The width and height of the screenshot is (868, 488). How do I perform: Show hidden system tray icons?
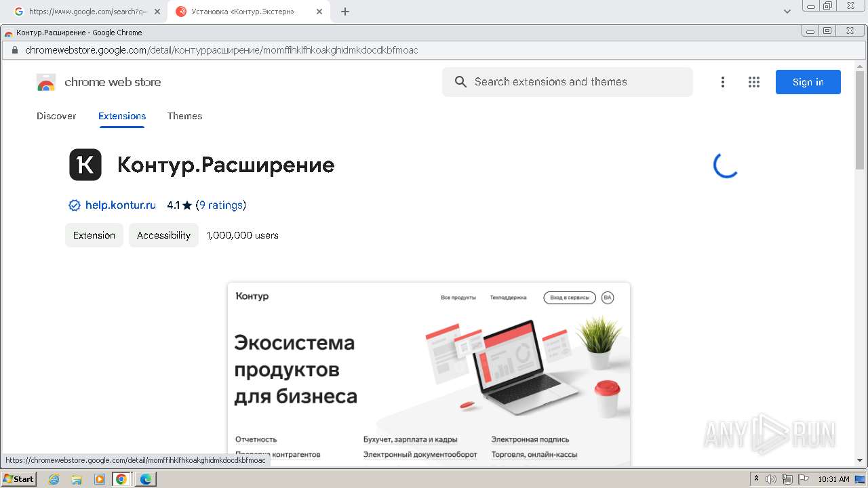coord(757,479)
